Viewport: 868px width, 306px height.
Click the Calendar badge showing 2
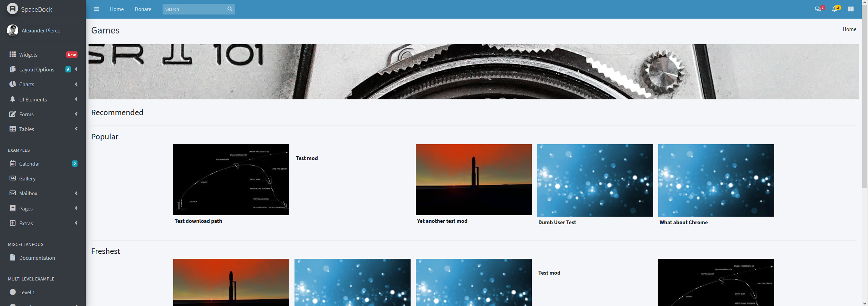74,164
